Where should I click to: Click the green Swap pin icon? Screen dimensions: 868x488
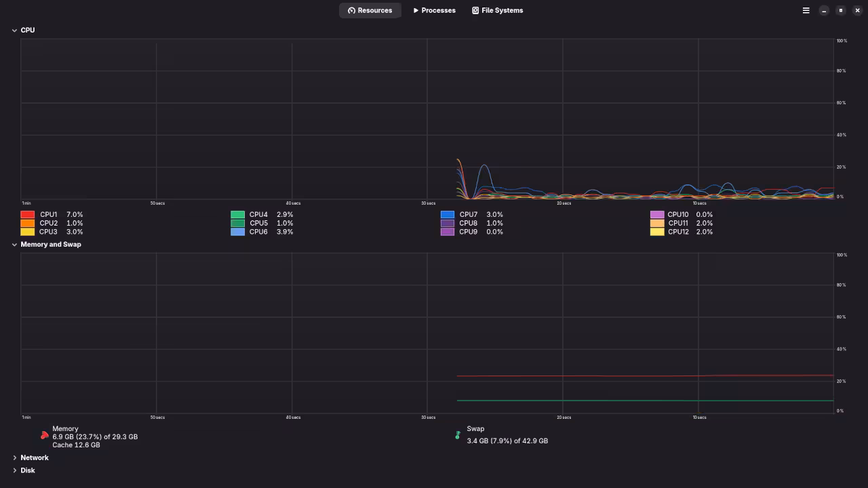pyautogui.click(x=458, y=434)
